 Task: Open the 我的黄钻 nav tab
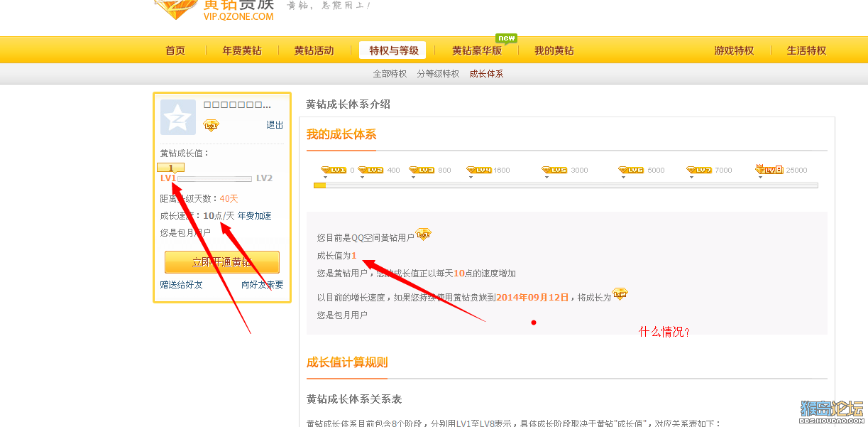point(554,50)
